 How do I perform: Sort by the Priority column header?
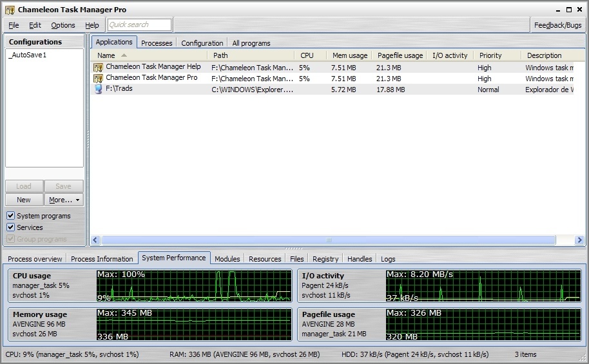click(497, 55)
